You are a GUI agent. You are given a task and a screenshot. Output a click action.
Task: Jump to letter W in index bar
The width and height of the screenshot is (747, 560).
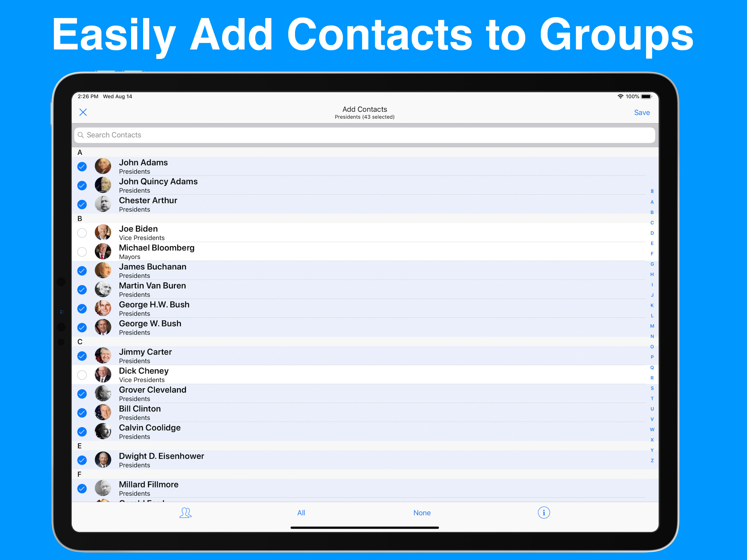pyautogui.click(x=652, y=430)
